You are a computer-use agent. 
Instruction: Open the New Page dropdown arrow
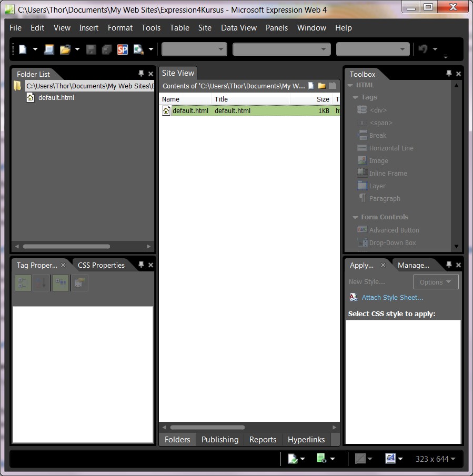coord(35,49)
